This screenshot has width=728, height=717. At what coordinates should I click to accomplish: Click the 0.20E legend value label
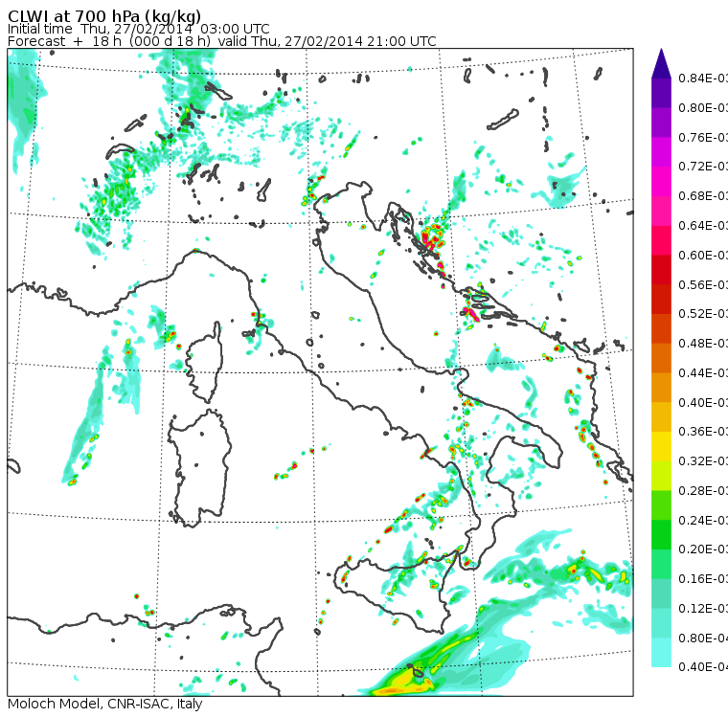[x=703, y=549]
